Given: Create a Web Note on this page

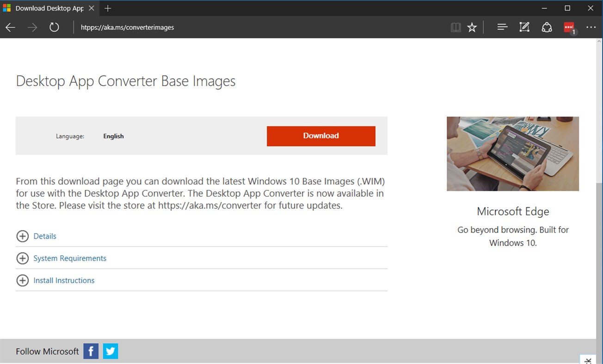Looking at the screenshot, I should point(524,27).
